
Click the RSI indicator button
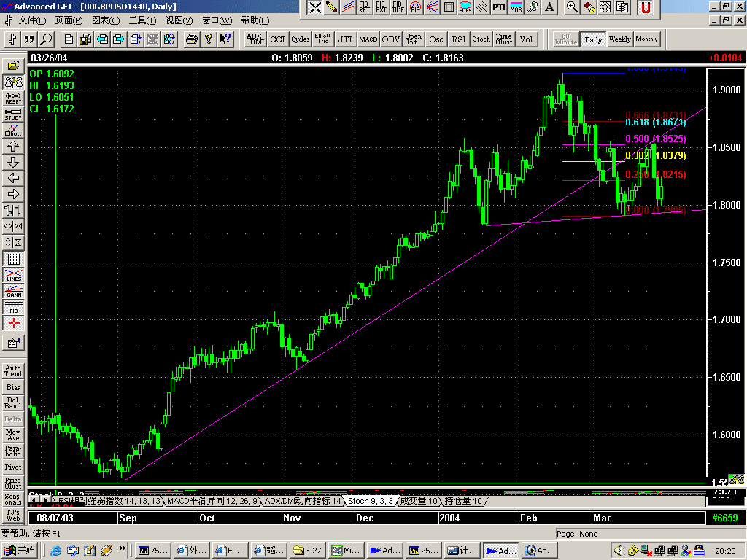[459, 39]
